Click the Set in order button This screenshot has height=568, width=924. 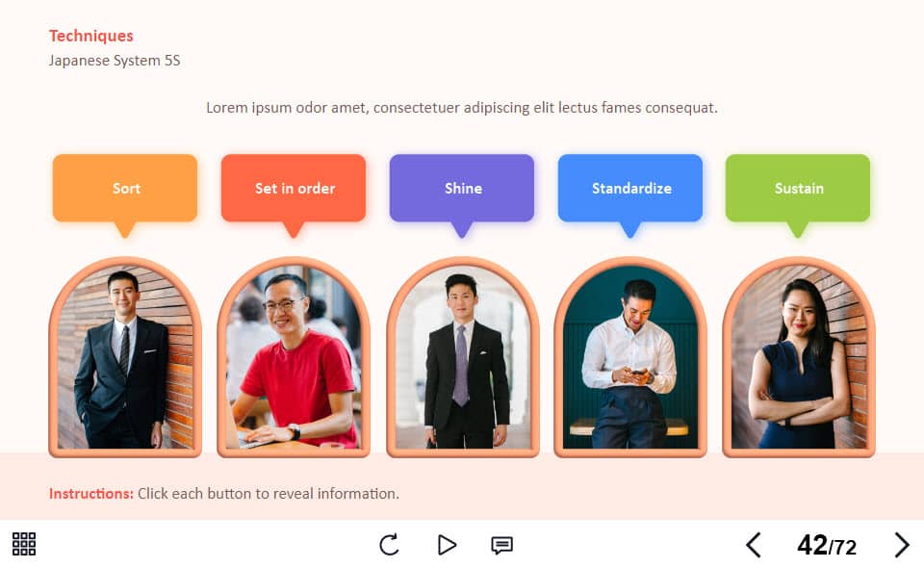coord(294,189)
